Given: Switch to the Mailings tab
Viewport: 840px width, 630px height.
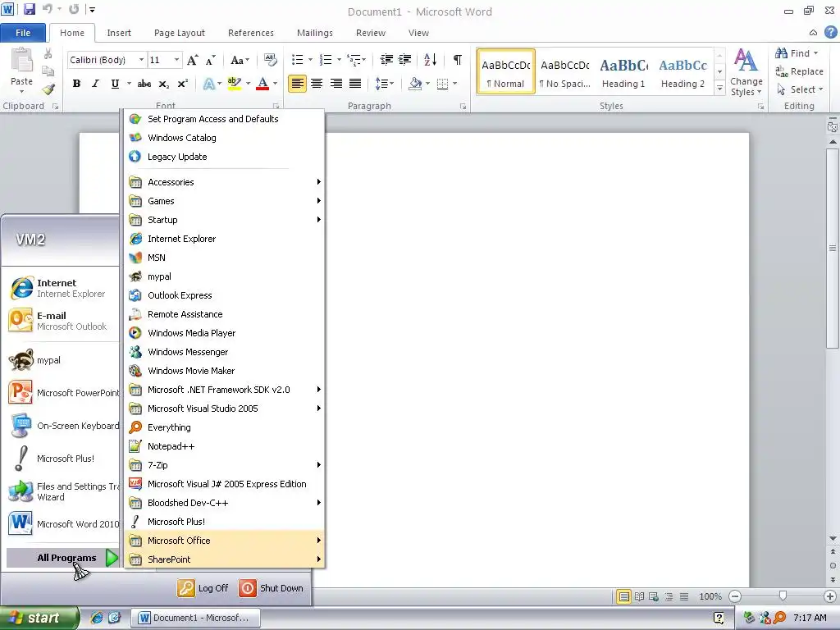Looking at the screenshot, I should (315, 33).
